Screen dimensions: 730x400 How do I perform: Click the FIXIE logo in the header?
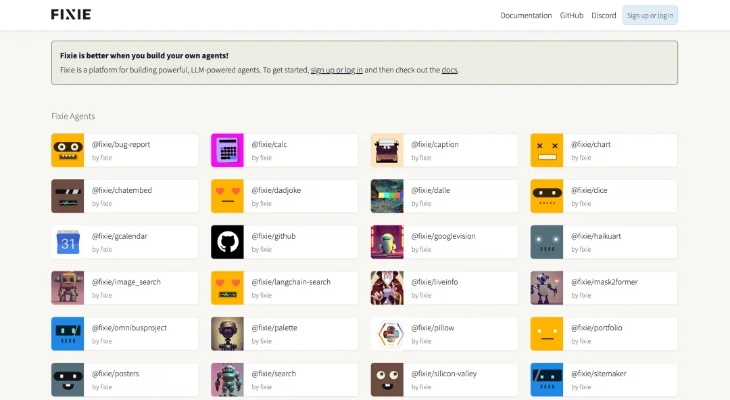pyautogui.click(x=71, y=15)
